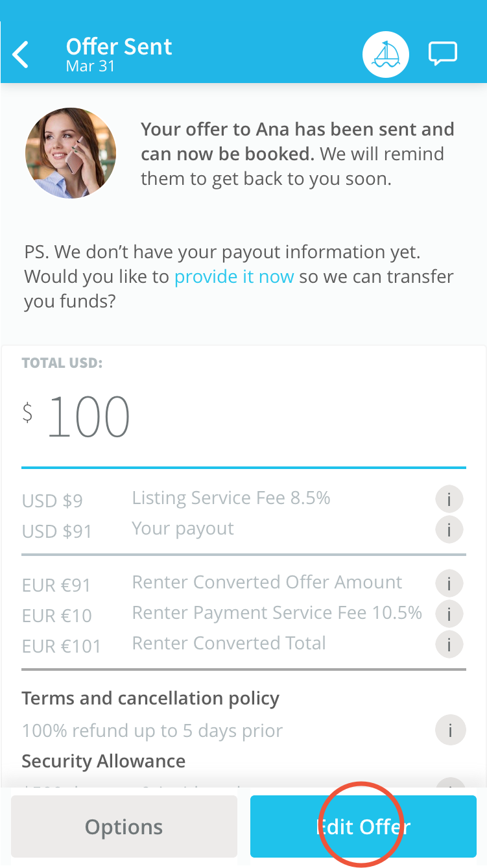Show info for Renter Converted Offer Amount
The image size is (487, 868).
tap(449, 583)
